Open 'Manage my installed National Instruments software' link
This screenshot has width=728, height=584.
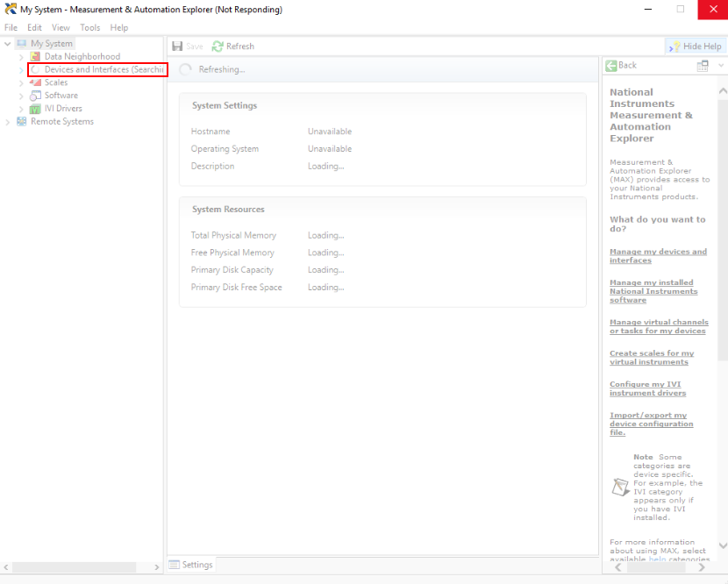pyautogui.click(x=653, y=291)
